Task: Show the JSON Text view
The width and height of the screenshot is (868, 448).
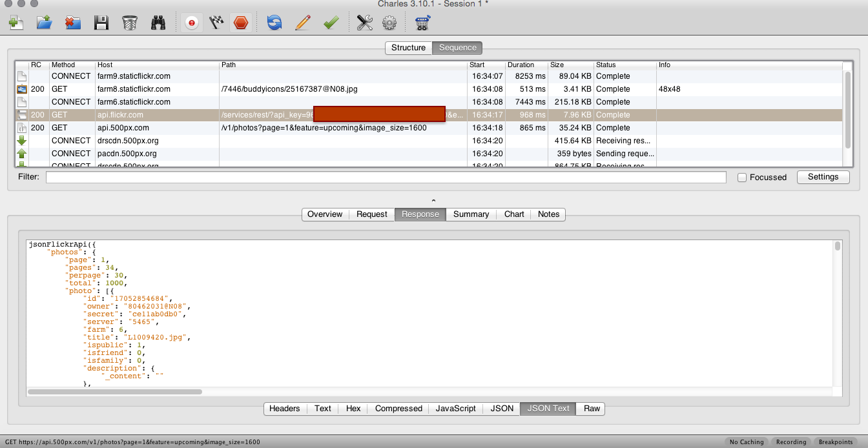Action: (548, 409)
